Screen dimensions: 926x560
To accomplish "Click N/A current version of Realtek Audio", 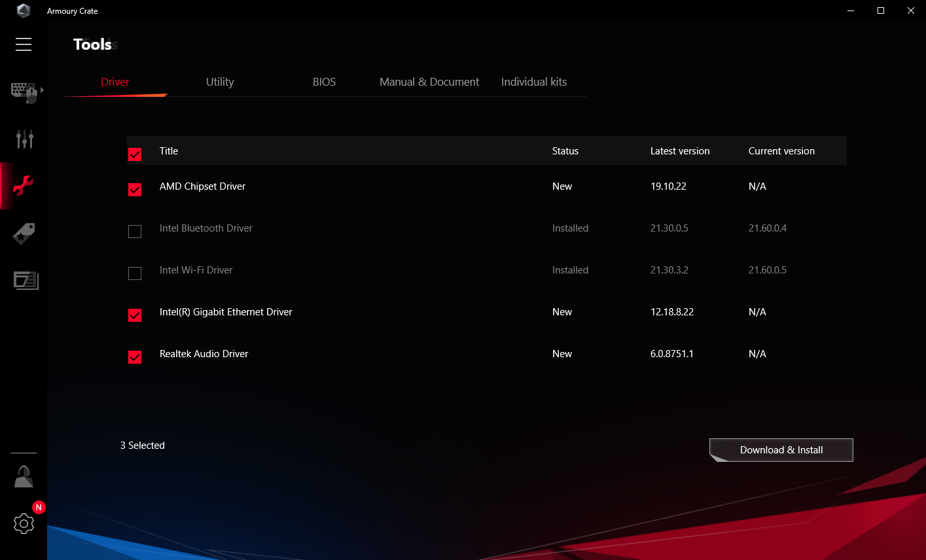I will coord(757,354).
